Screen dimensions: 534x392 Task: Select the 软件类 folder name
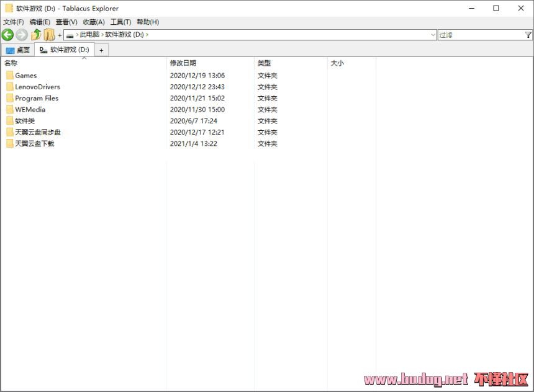(x=25, y=121)
